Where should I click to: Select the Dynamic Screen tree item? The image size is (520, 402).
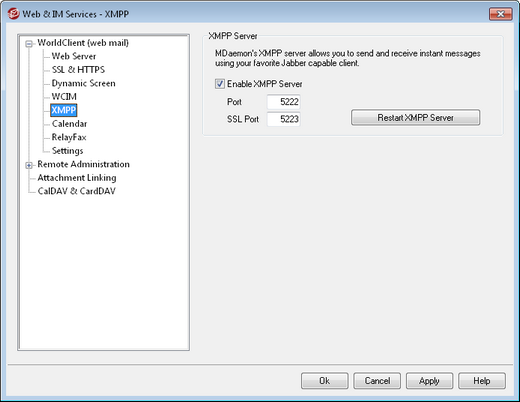(x=83, y=83)
